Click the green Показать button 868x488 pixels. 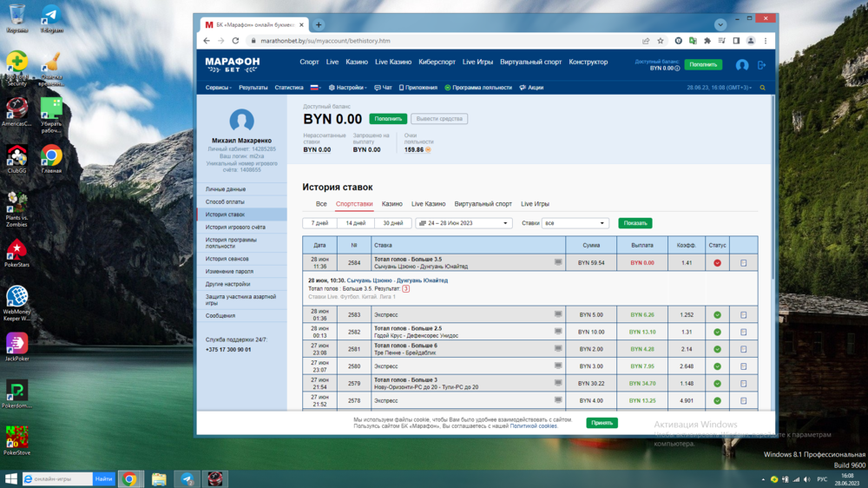[x=635, y=223]
